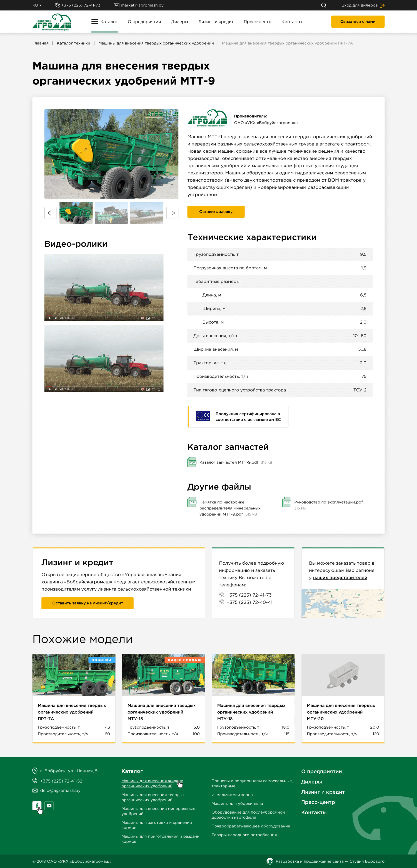Click the location pin icon in footer
The height and width of the screenshot is (868, 417).
(x=35, y=771)
